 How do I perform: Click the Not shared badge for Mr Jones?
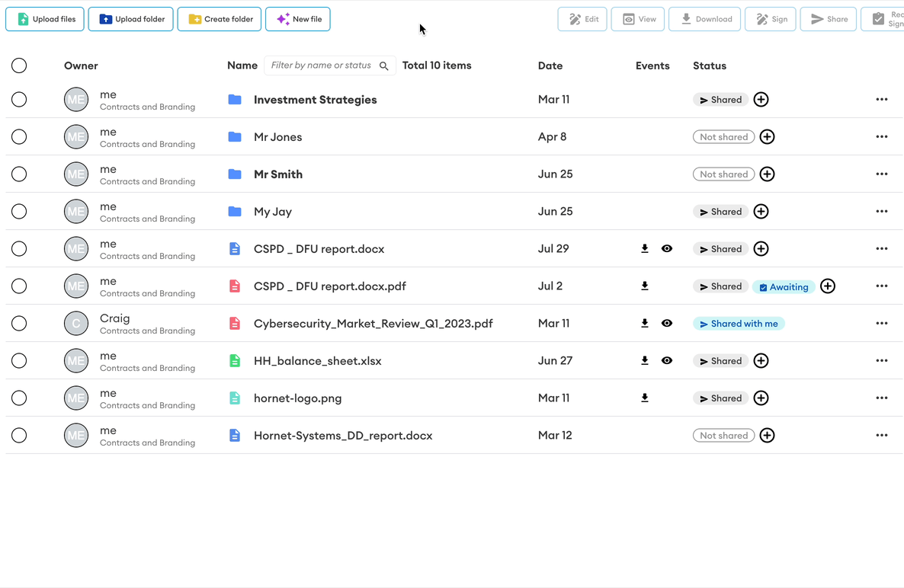pos(723,137)
